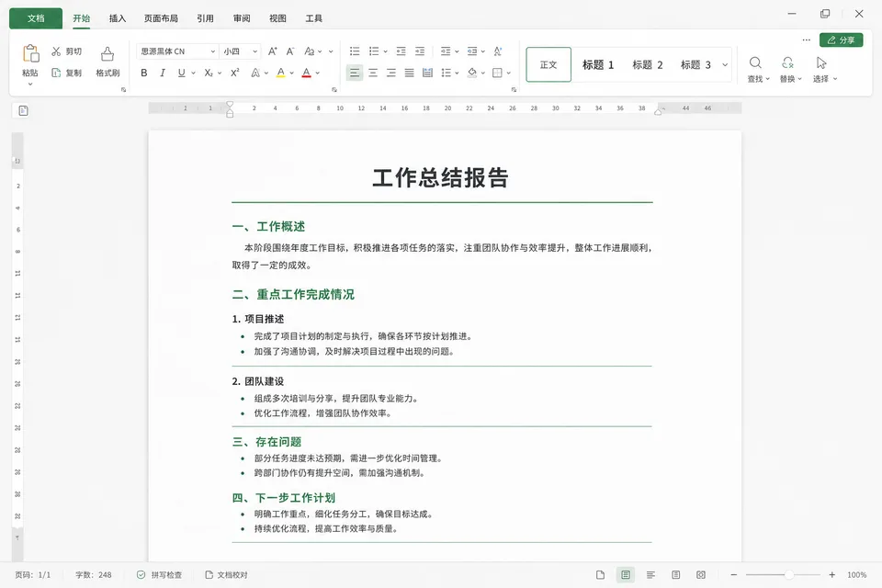882x588 pixels.
Task: Activate the 格式刷 format painter
Action: pyautogui.click(x=107, y=62)
